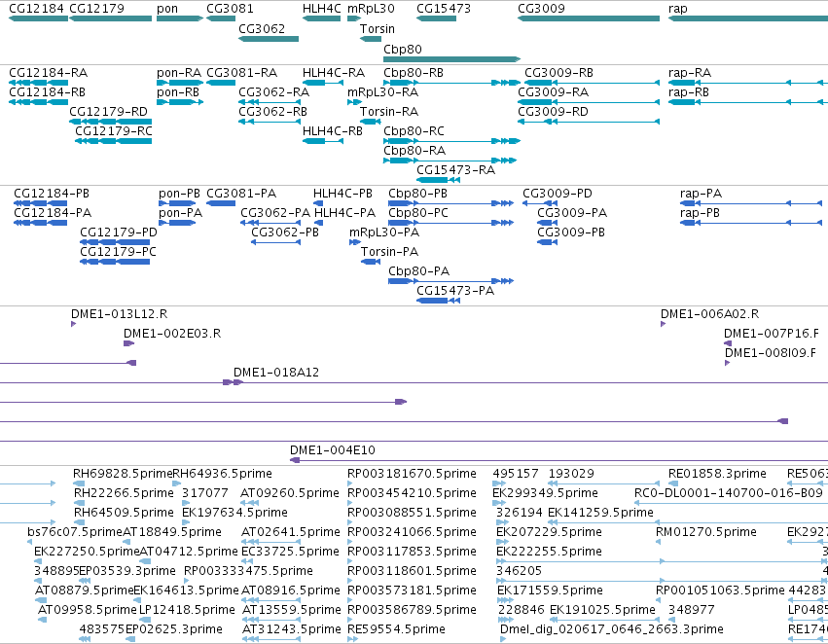Viewport: 828px width, 644px height.
Task: Click transcript CG3081-RA
Action: (x=221, y=83)
